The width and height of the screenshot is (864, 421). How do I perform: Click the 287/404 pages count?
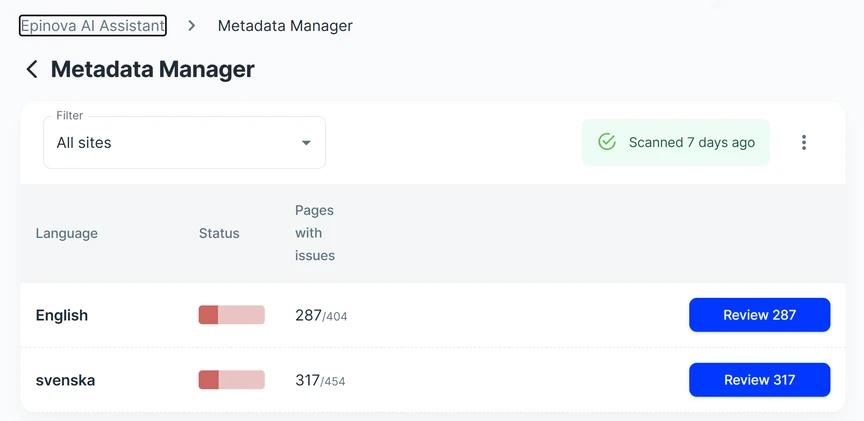[321, 315]
